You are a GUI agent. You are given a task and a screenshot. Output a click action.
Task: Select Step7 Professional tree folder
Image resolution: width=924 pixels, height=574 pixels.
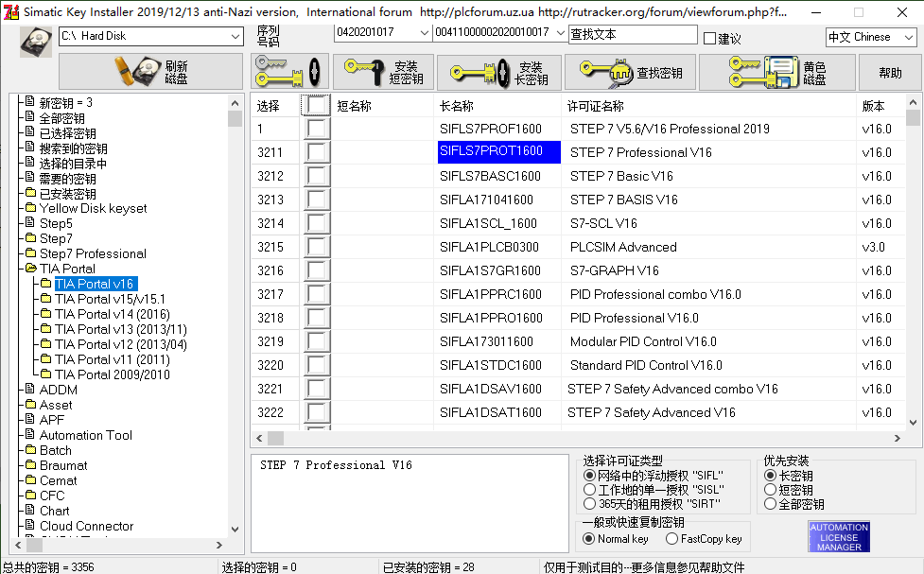pos(93,254)
